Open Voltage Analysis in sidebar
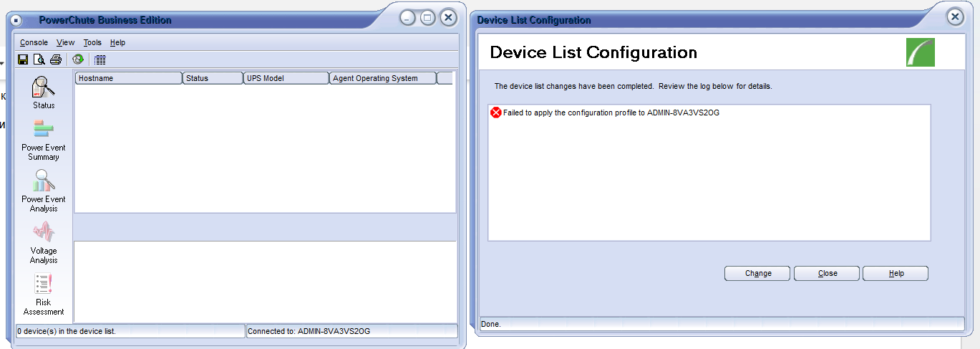This screenshot has height=349, width=980. [44, 242]
